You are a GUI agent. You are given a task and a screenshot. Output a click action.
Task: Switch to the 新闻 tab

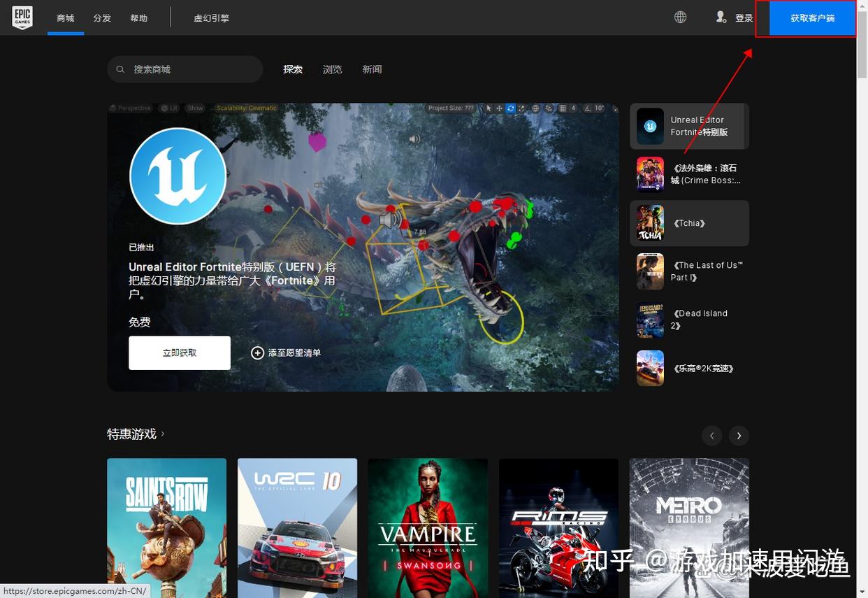[372, 69]
